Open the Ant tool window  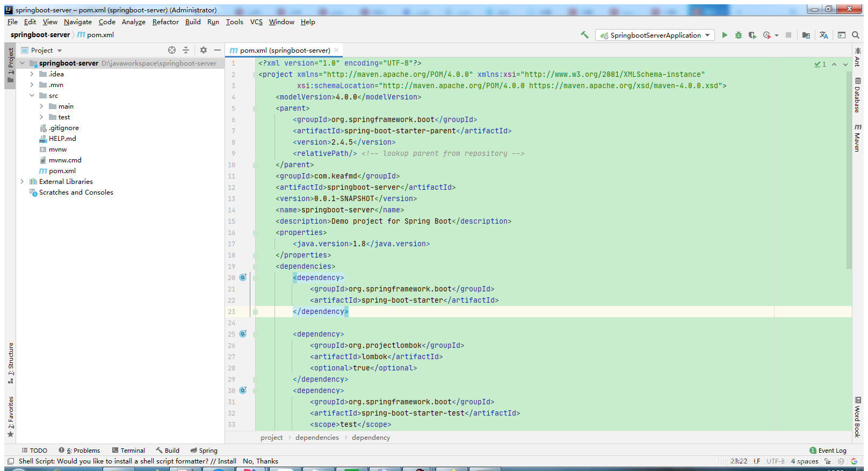point(858,56)
